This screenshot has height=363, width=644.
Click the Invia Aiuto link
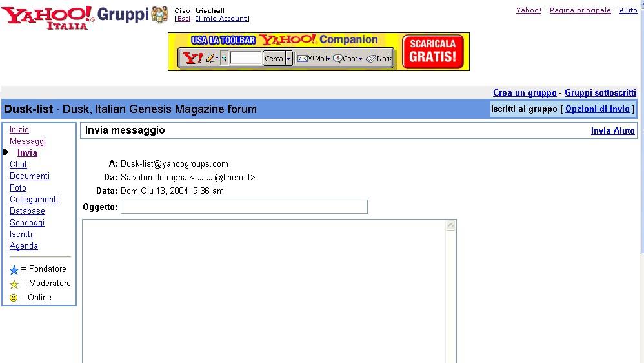pyautogui.click(x=612, y=130)
